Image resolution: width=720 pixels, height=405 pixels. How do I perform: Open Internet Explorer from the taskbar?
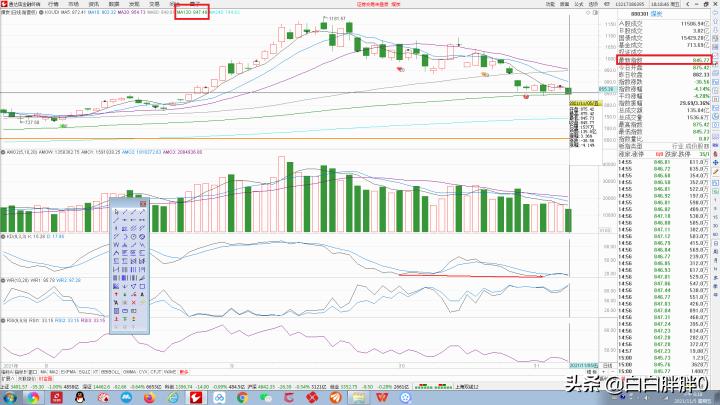173,398
